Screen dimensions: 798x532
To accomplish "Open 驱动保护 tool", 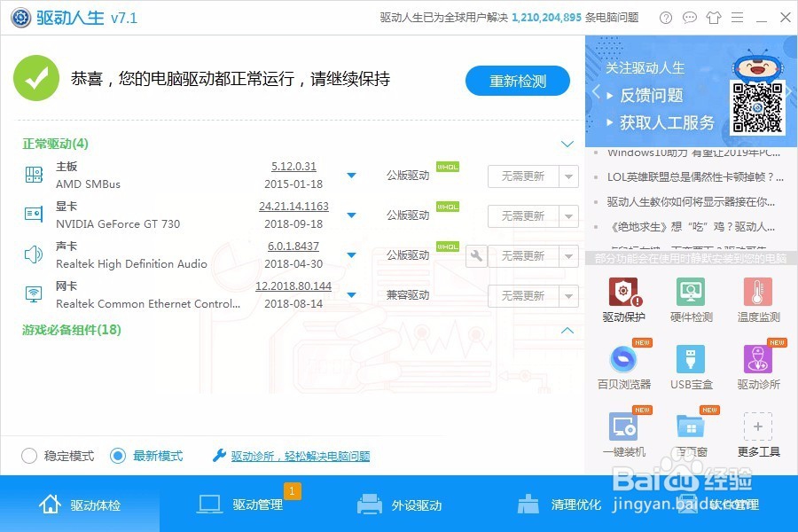I will (623, 300).
